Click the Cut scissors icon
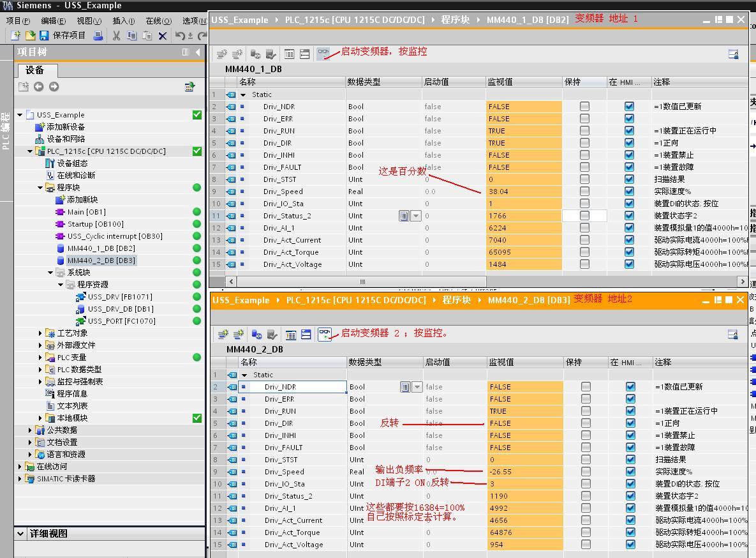The width and height of the screenshot is (756, 558). click(116, 35)
